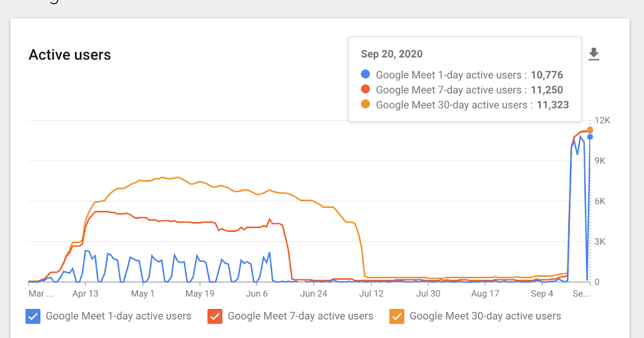
Task: Click the Sep 20, 2020 tooltip date
Action: click(391, 54)
